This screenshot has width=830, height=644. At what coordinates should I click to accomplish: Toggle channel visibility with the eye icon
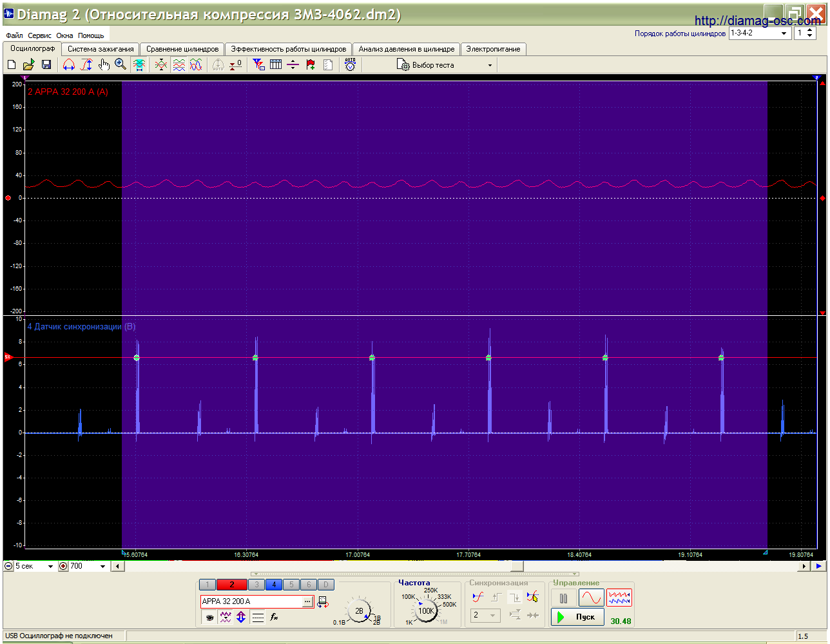pos(209,617)
